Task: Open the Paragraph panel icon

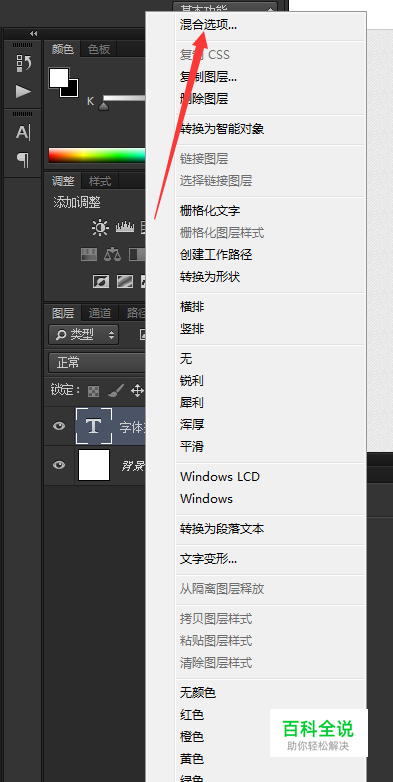Action: [x=23, y=160]
